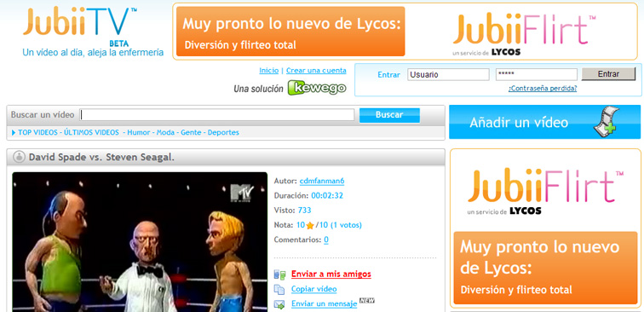Click the '(1 votos)' rating text
The width and height of the screenshot is (644, 312).
(x=346, y=225)
